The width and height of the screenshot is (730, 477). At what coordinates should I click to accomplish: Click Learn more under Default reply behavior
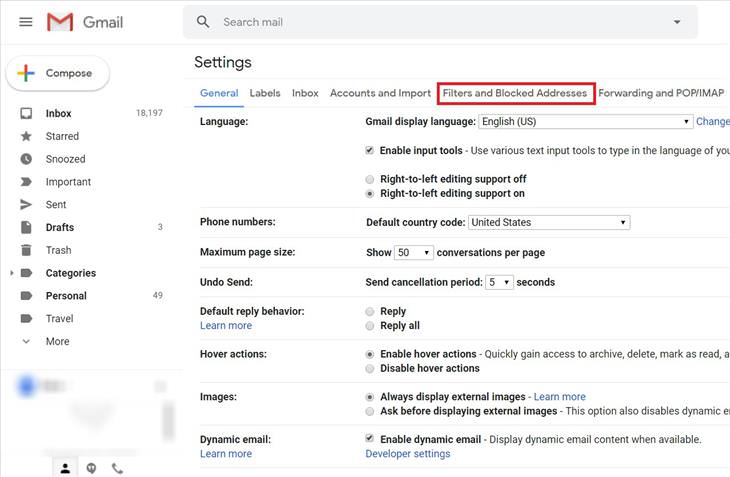pyautogui.click(x=226, y=325)
